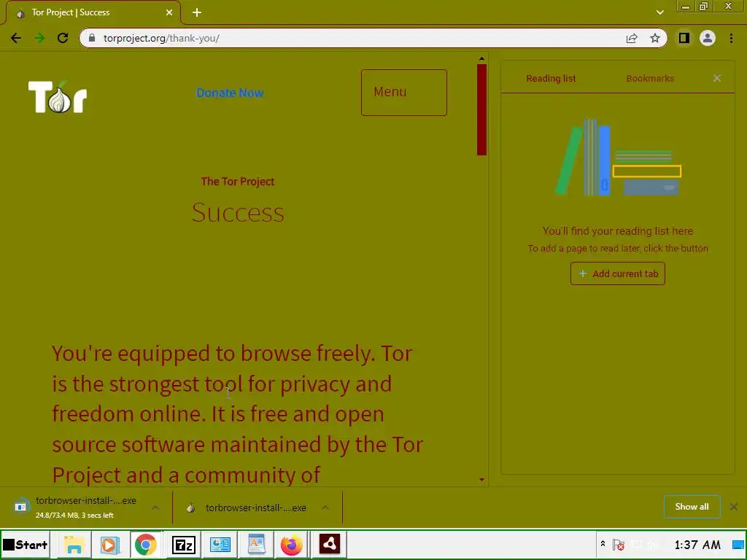
Task: Open a new tab with the plus button
Action: click(197, 13)
